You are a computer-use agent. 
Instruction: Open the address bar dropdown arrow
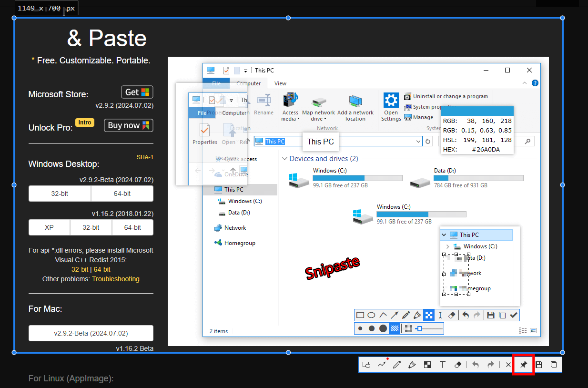tap(418, 141)
